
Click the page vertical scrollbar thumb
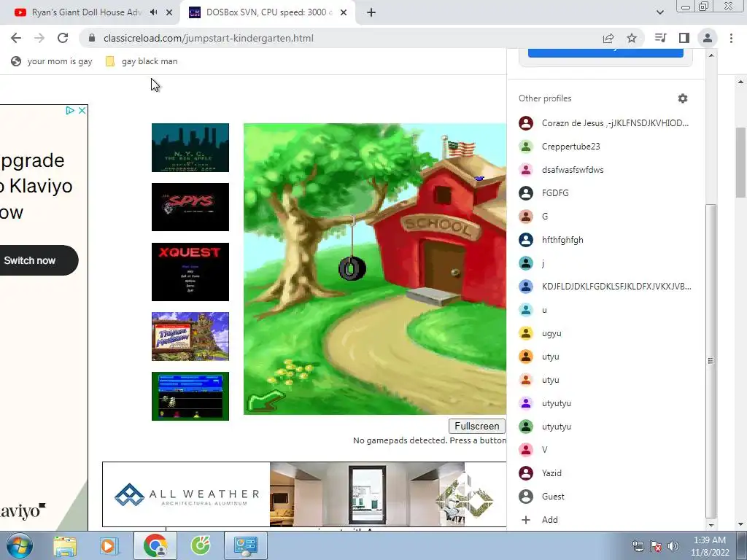[x=741, y=162]
